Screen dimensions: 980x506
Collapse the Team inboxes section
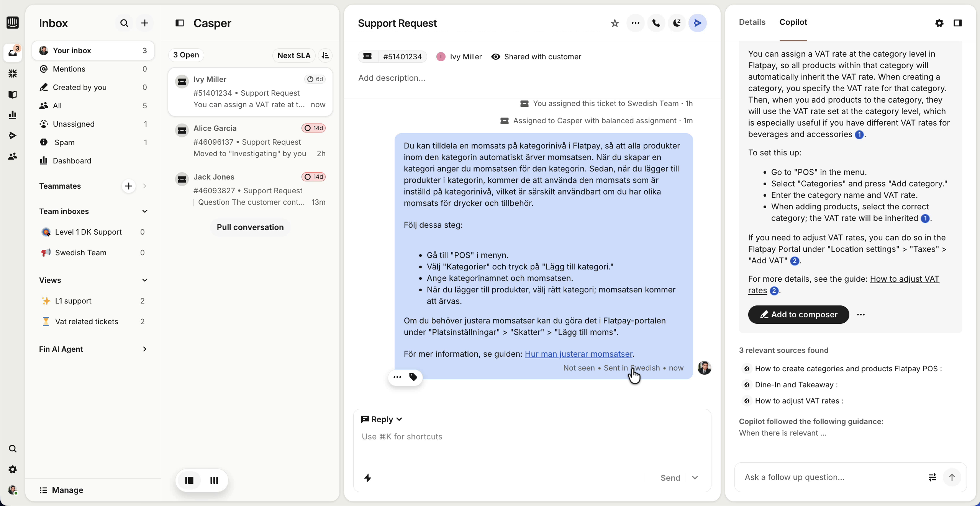[144, 211]
